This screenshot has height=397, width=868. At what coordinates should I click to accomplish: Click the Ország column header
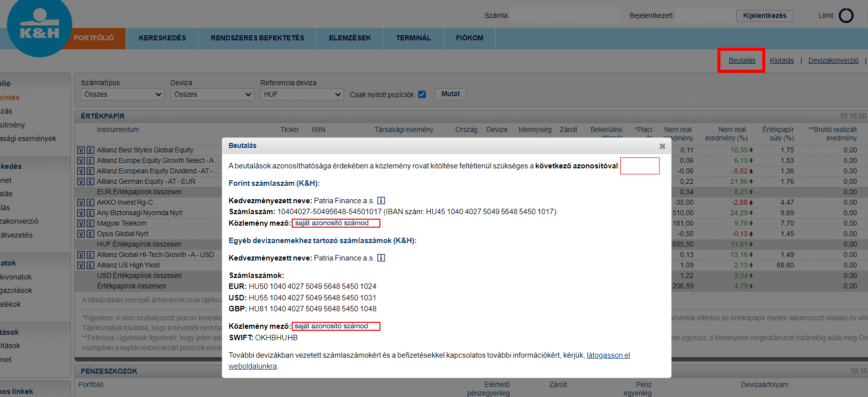click(466, 130)
